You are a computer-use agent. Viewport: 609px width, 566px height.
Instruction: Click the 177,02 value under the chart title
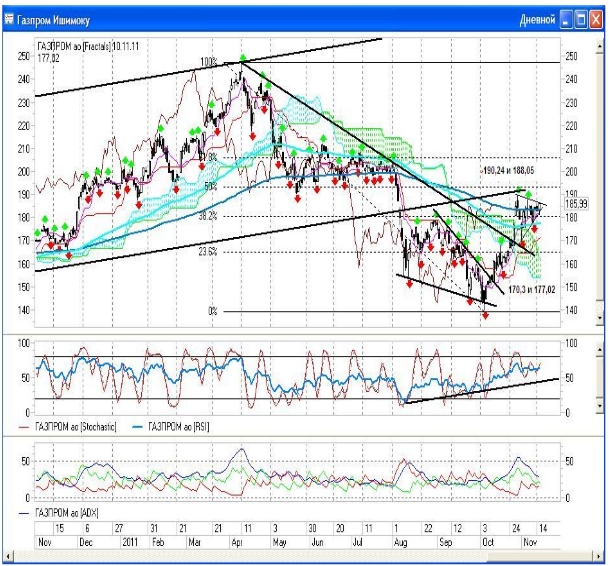tap(49, 58)
